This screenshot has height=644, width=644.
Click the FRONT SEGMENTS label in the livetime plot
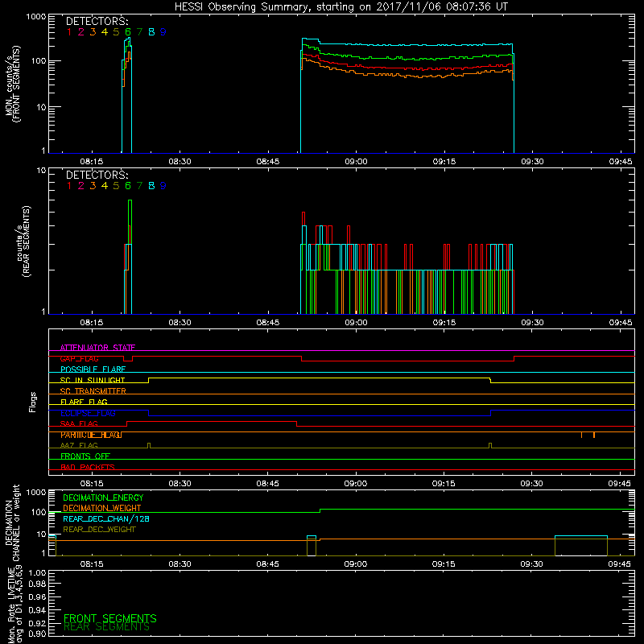(x=110, y=618)
